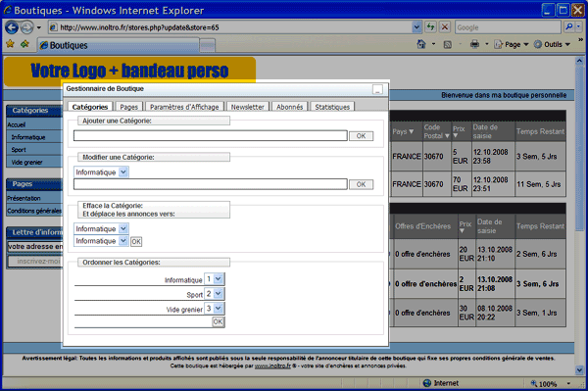Screen dimensions: 588x391
Task: Sort the FRANCE listings by Prix
Action: (456, 135)
